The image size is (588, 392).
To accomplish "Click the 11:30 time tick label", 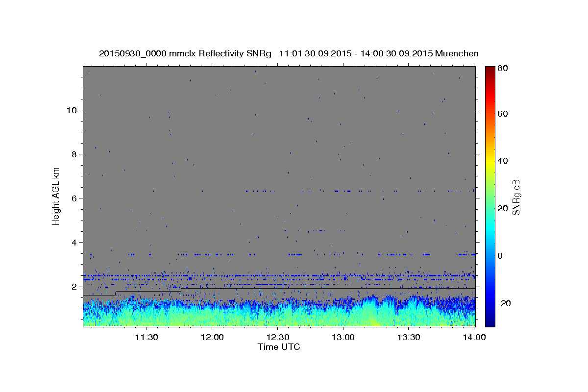I will (146, 338).
